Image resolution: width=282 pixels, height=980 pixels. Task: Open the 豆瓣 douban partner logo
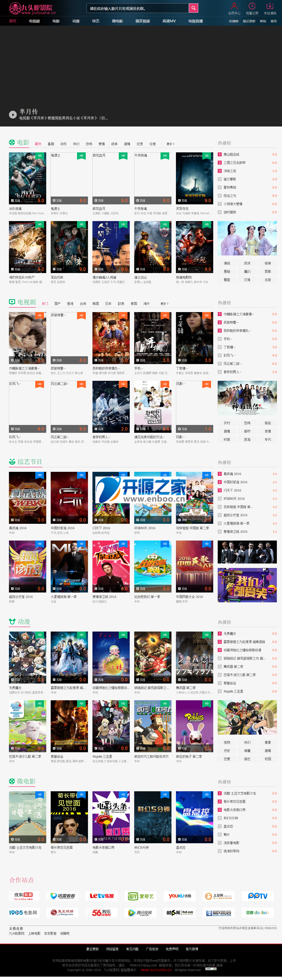pyautogui.click(x=258, y=912)
